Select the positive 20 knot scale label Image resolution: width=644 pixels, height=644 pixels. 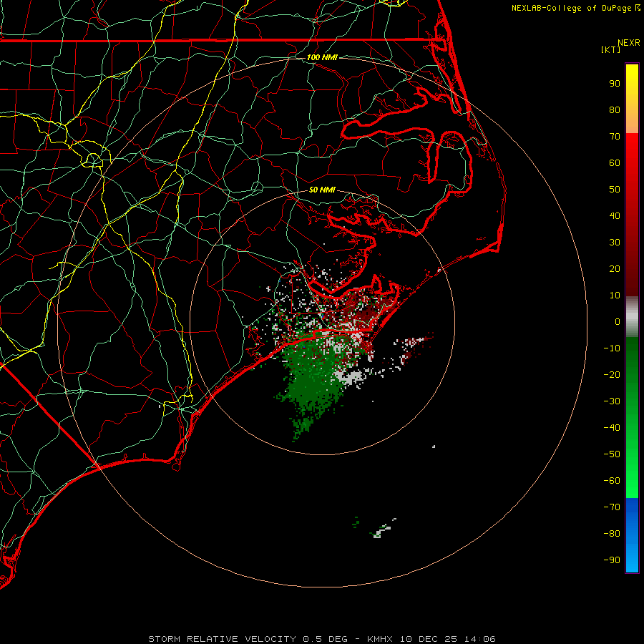tap(615, 269)
